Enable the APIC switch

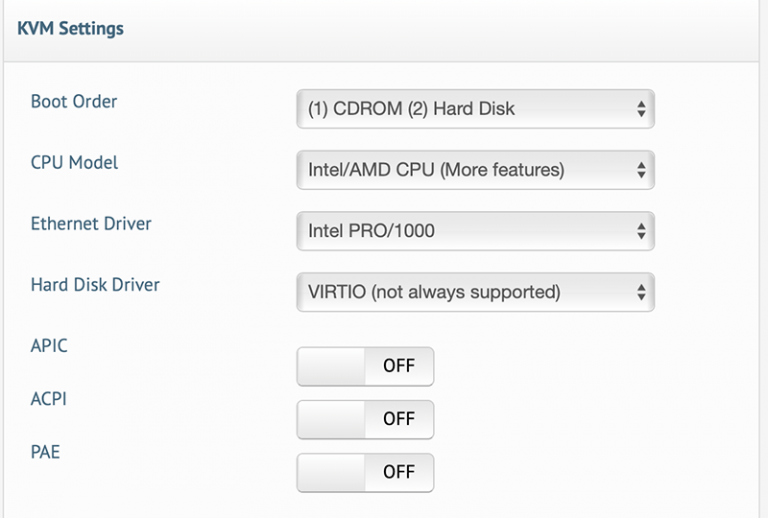(x=365, y=366)
